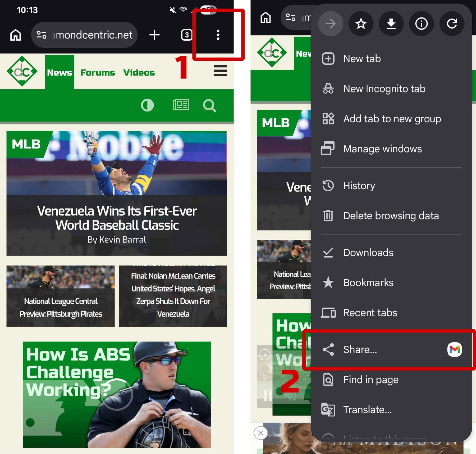
Task: Choose New Incognito tab menu entry
Action: [384, 89]
